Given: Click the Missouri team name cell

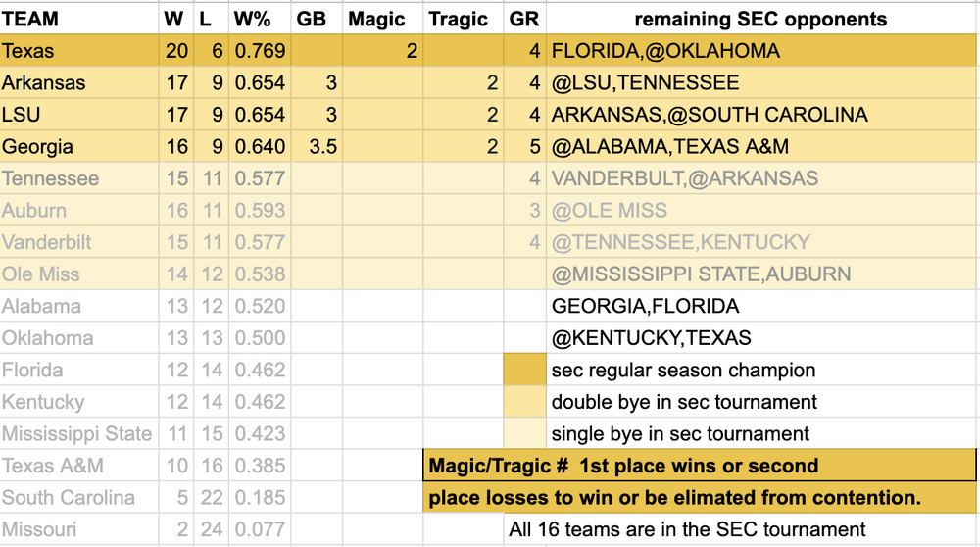Looking at the screenshot, I should (78, 529).
